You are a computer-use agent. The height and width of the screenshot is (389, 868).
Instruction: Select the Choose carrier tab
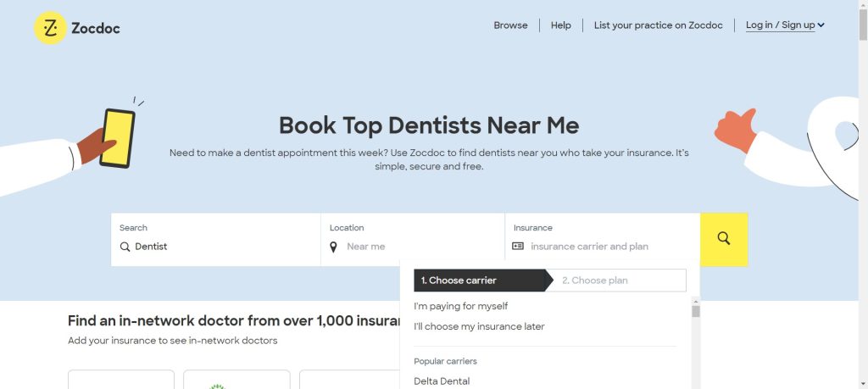(x=475, y=281)
